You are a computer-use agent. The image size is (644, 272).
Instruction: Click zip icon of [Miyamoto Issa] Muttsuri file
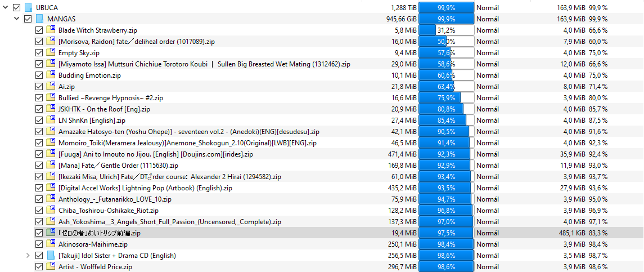tap(51, 64)
